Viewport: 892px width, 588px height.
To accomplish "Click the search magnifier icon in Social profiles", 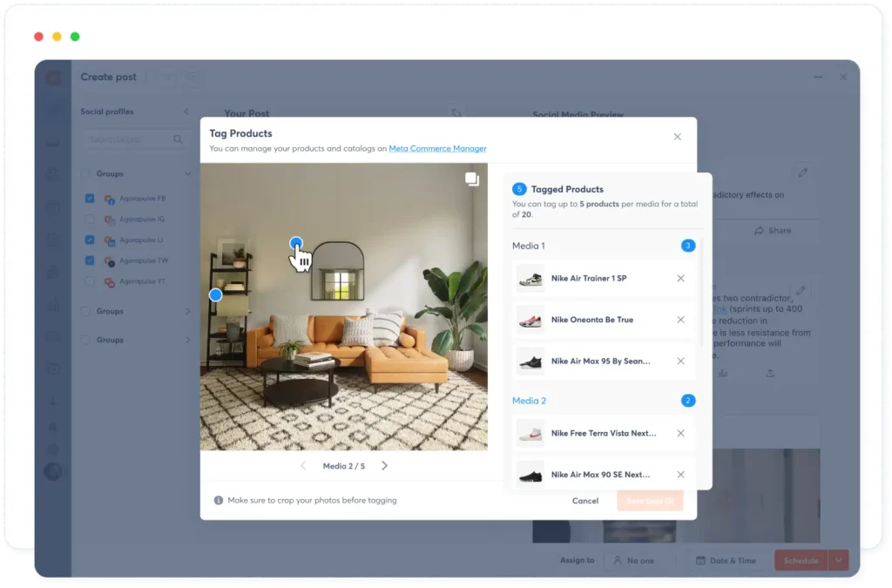I will click(178, 139).
